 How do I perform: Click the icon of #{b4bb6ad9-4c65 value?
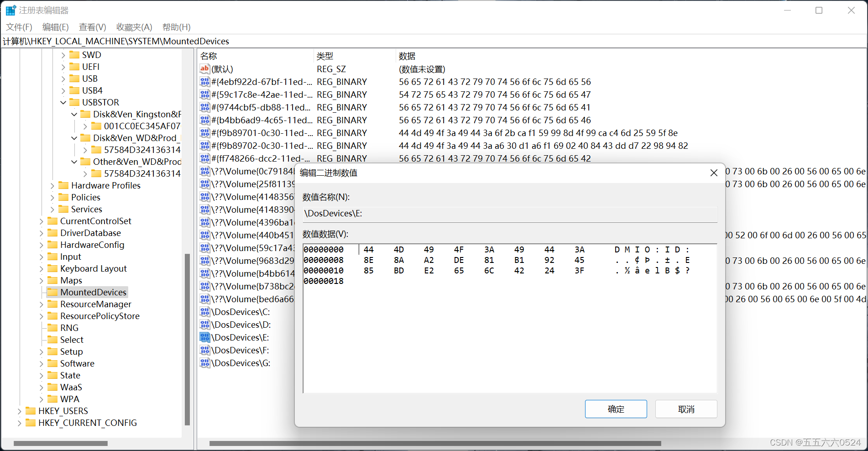click(205, 120)
